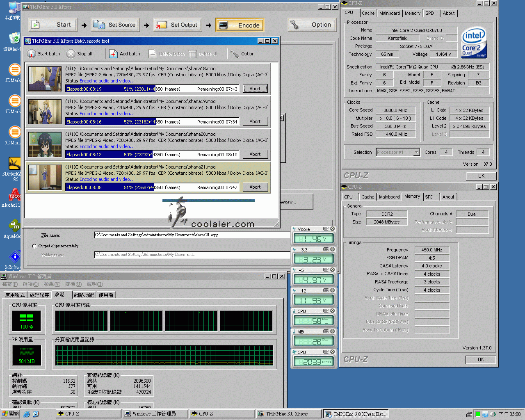Click the system tray clock
This screenshot has width=525, height=420.
[509, 414]
